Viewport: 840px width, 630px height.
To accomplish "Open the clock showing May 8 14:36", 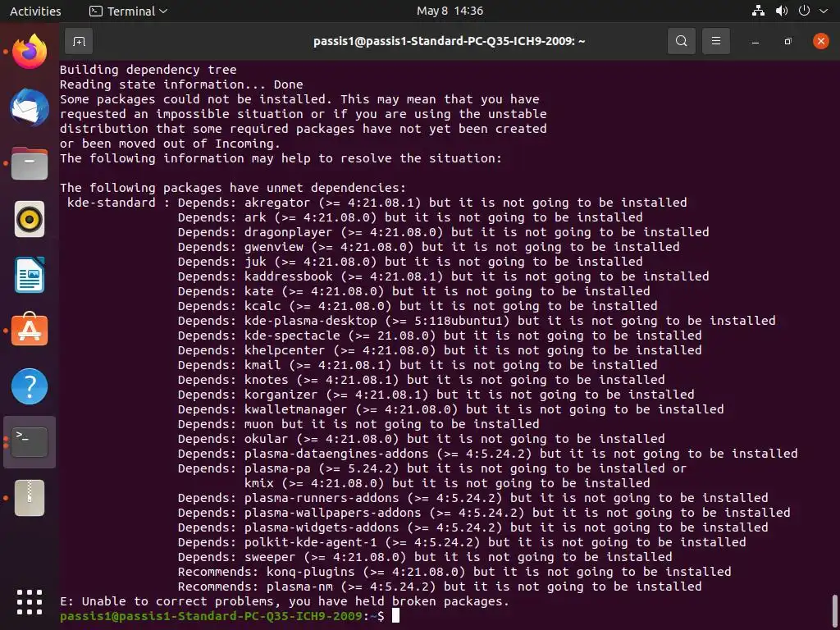I will click(450, 11).
